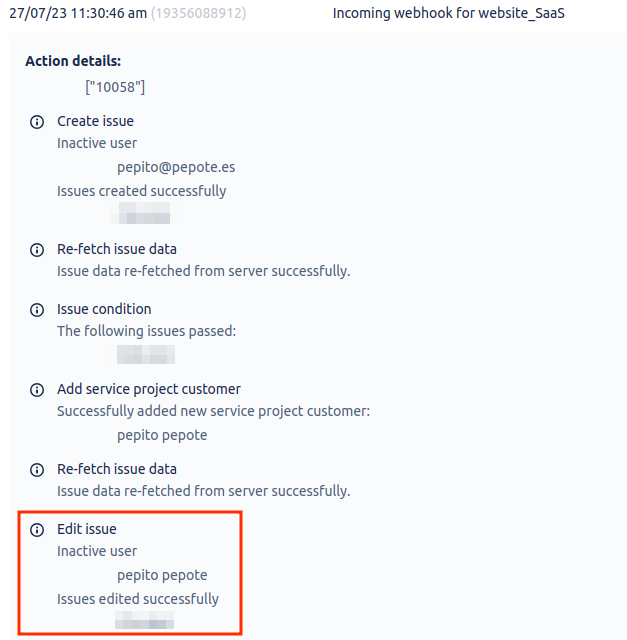The width and height of the screenshot is (627, 640).
Task: Click the ["10058"] action details value
Action: (x=115, y=87)
